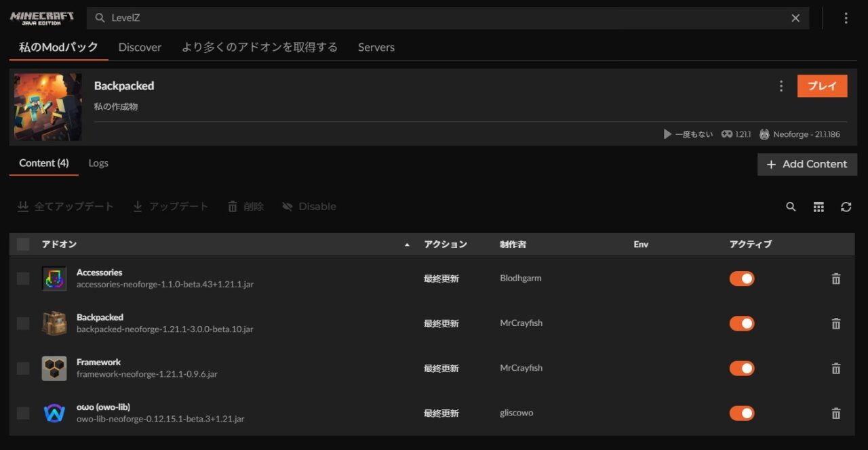Delete the Backpacked addon via trash icon
This screenshot has height=450, width=868.
pyautogui.click(x=836, y=323)
